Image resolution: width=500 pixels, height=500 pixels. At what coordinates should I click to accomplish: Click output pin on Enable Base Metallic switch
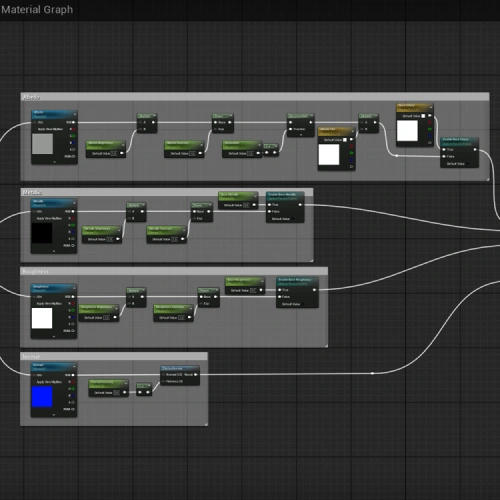(x=300, y=205)
